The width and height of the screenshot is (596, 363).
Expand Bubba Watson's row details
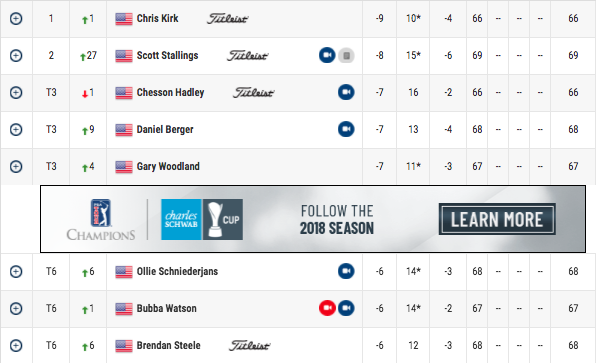(x=16, y=308)
